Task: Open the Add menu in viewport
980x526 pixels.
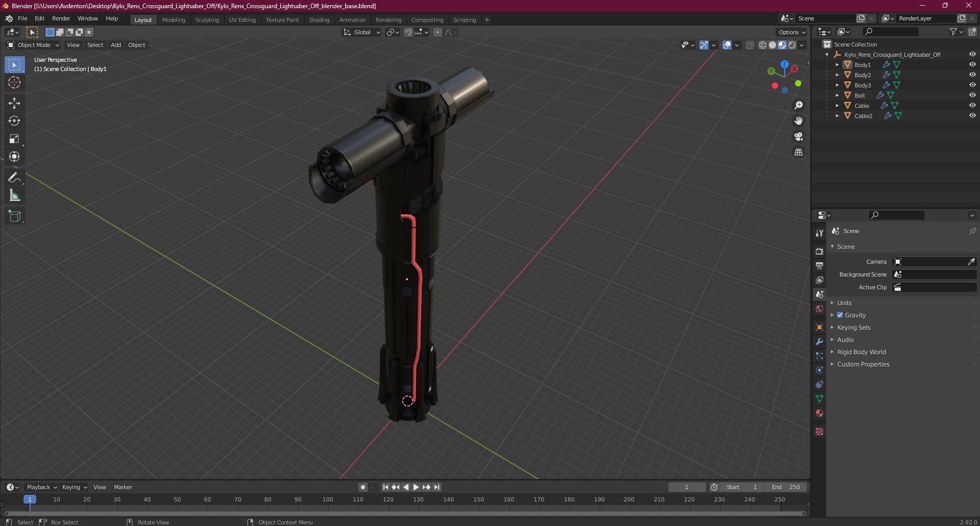Action: pos(116,45)
